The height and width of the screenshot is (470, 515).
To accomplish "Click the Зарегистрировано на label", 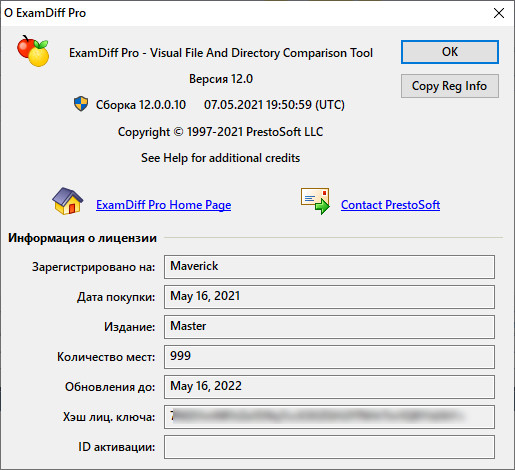I will pos(93,267).
